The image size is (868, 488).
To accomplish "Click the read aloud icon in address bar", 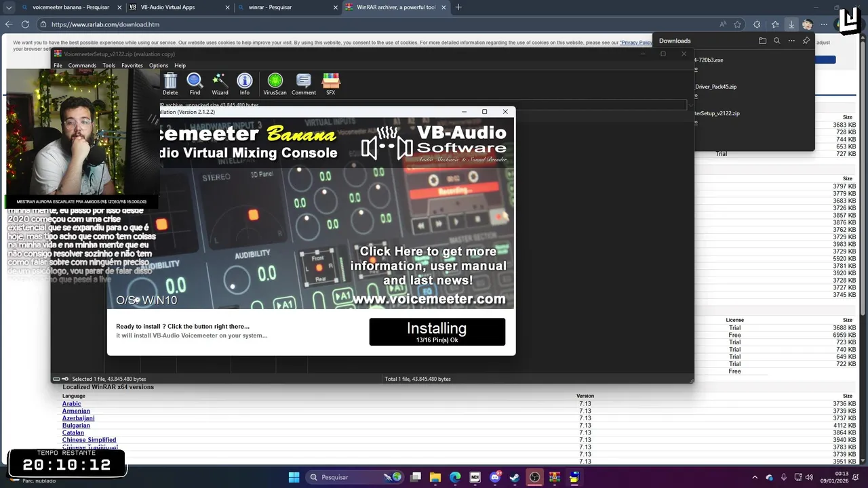I will [x=723, y=24].
